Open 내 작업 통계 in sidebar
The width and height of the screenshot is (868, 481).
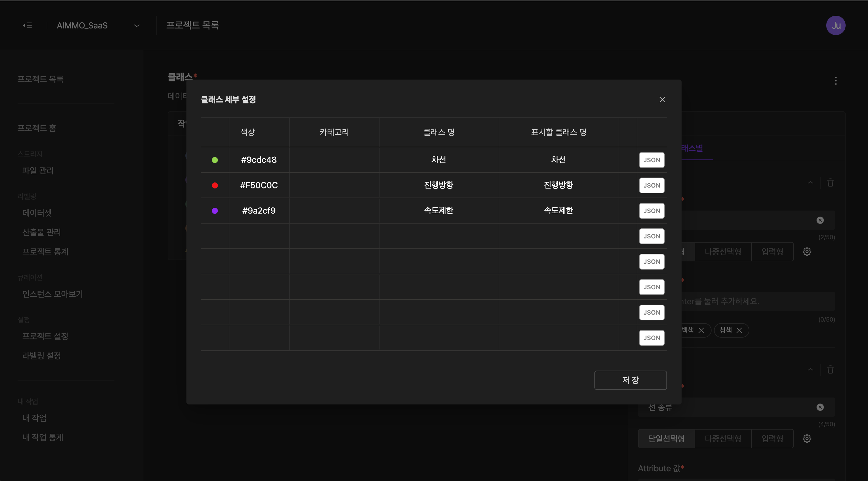42,437
